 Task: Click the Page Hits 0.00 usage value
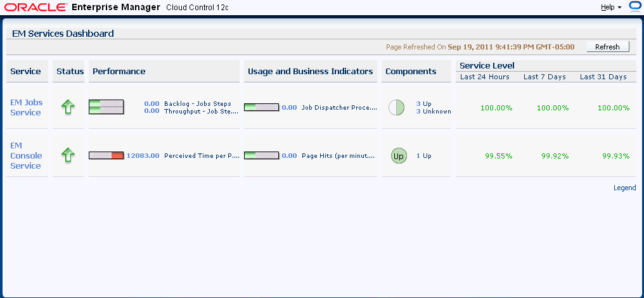pyautogui.click(x=289, y=156)
